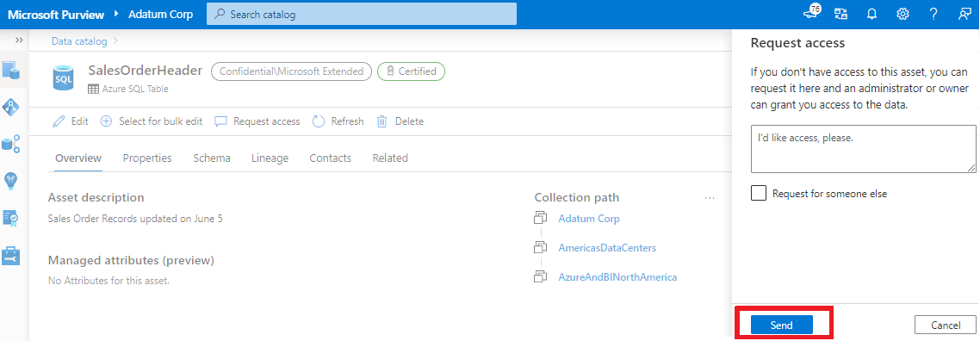980x341 pixels.
Task: Refresh the asset details
Action: pyautogui.click(x=338, y=121)
